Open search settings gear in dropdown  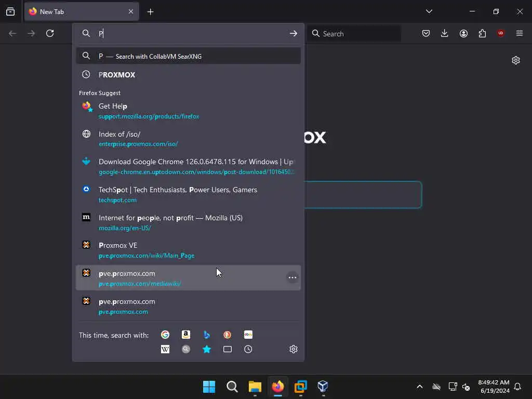pos(294,349)
